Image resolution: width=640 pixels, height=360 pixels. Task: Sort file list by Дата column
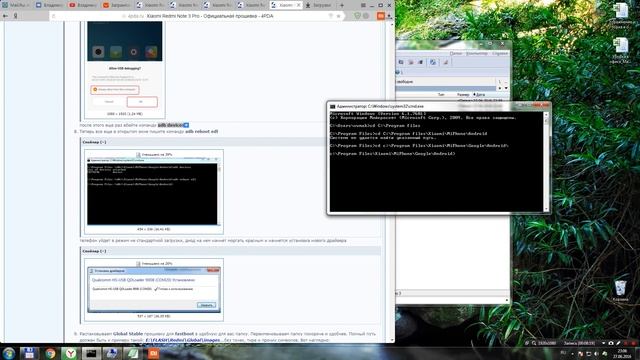pos(479,95)
